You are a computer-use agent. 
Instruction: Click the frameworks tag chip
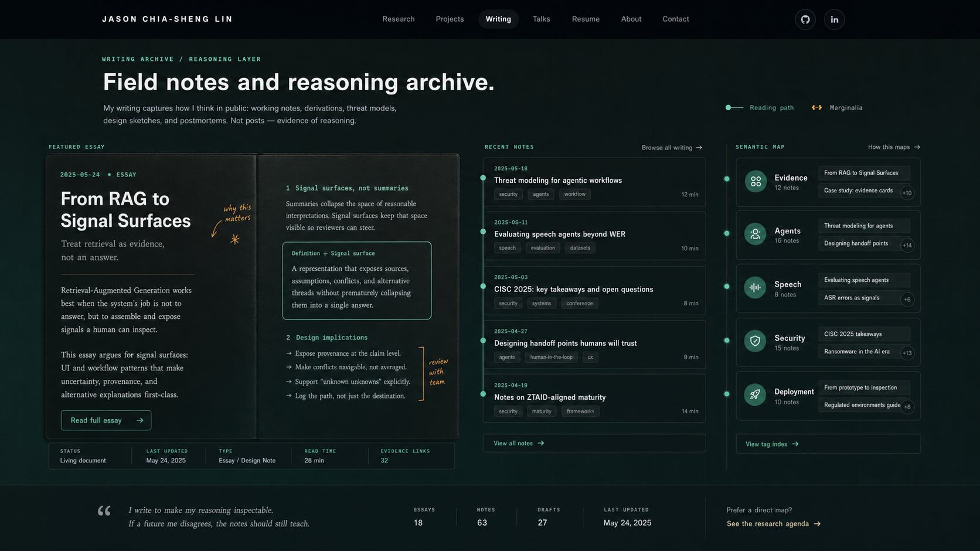tap(581, 411)
